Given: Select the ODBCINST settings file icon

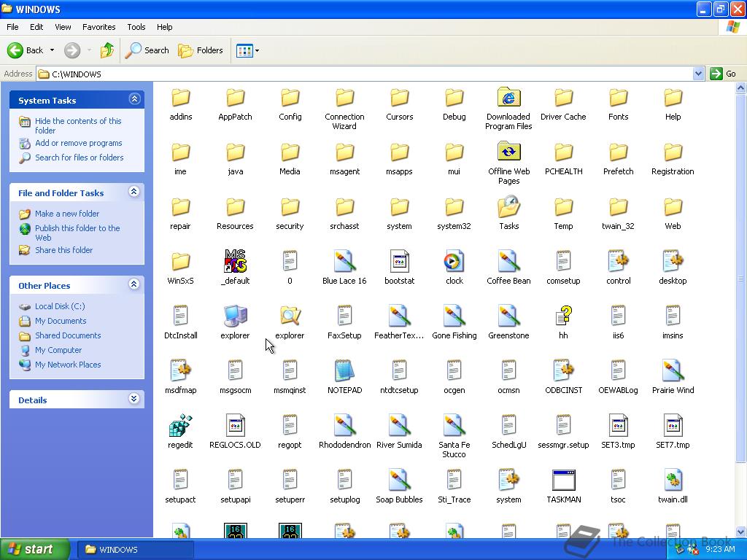Looking at the screenshot, I should [564, 370].
